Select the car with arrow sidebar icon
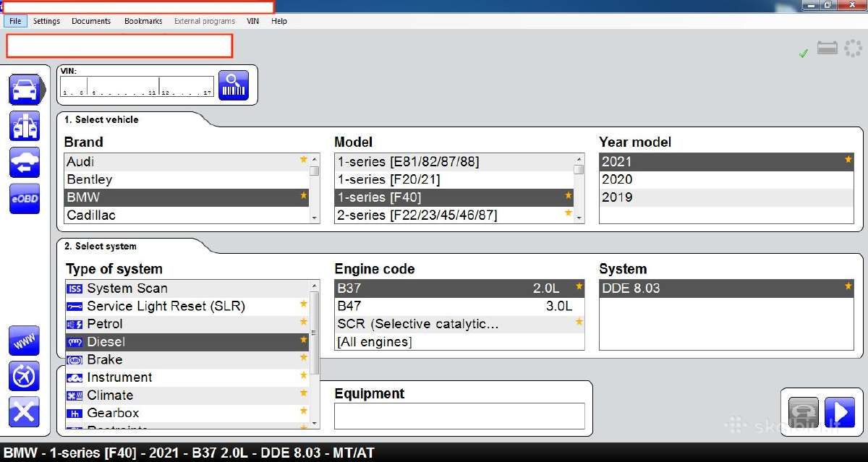This screenshot has height=462, width=868. click(x=25, y=163)
